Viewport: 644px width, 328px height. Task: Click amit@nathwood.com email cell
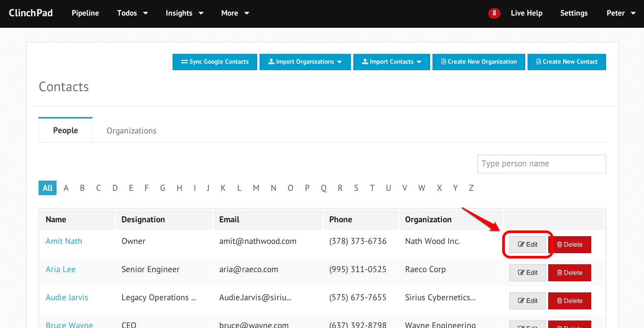pos(258,241)
